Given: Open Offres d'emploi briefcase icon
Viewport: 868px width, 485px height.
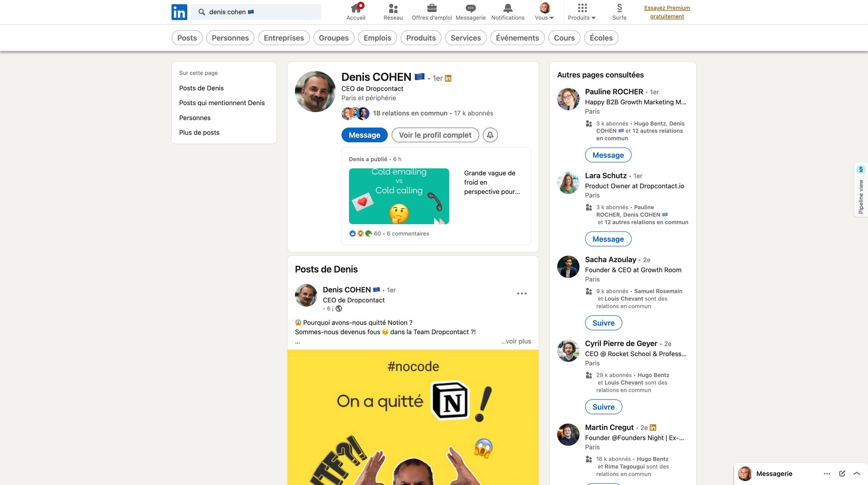Looking at the screenshot, I should (432, 12).
